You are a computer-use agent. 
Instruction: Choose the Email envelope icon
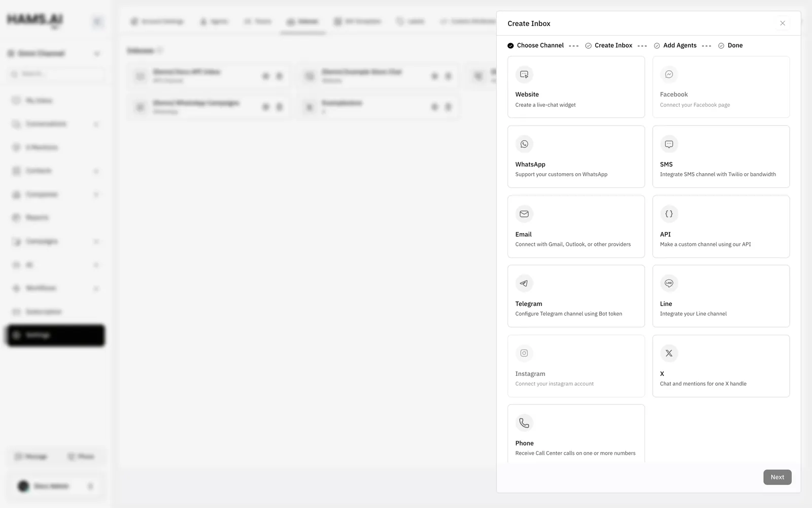pyautogui.click(x=524, y=214)
